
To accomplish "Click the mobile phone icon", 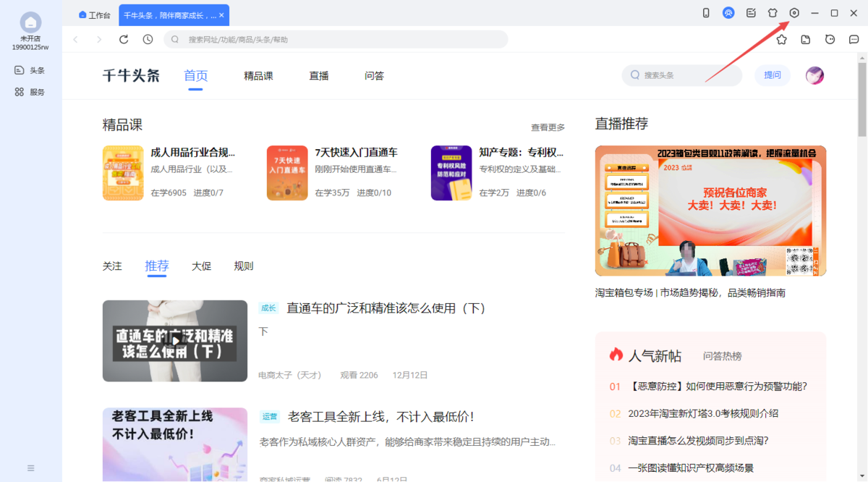I will (706, 13).
